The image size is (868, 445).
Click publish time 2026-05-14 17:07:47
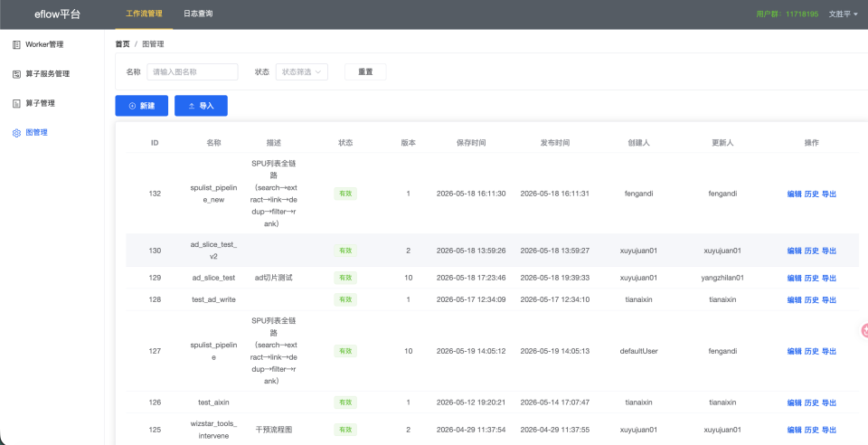[554, 402]
